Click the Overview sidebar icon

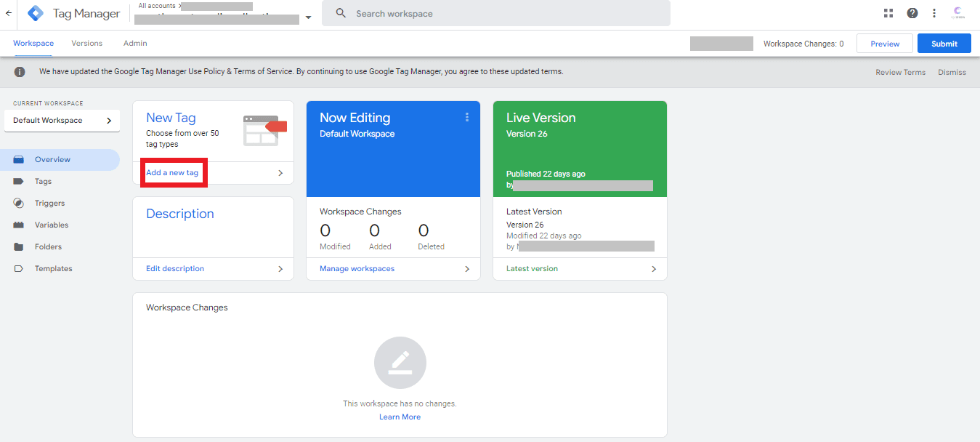[x=19, y=159]
